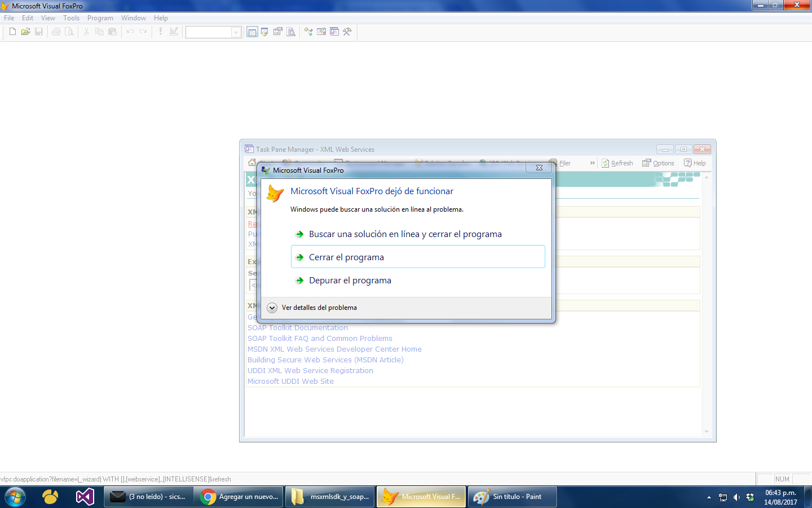Click the Save toolbar icon

39,32
